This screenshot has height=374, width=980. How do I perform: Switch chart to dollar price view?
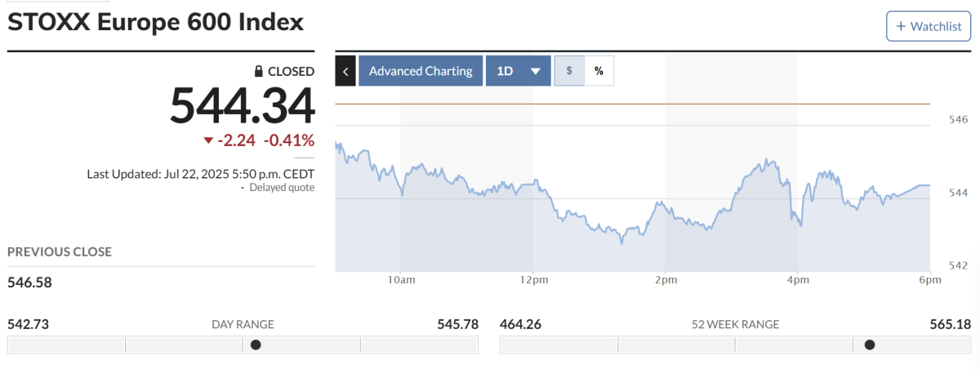coord(569,71)
